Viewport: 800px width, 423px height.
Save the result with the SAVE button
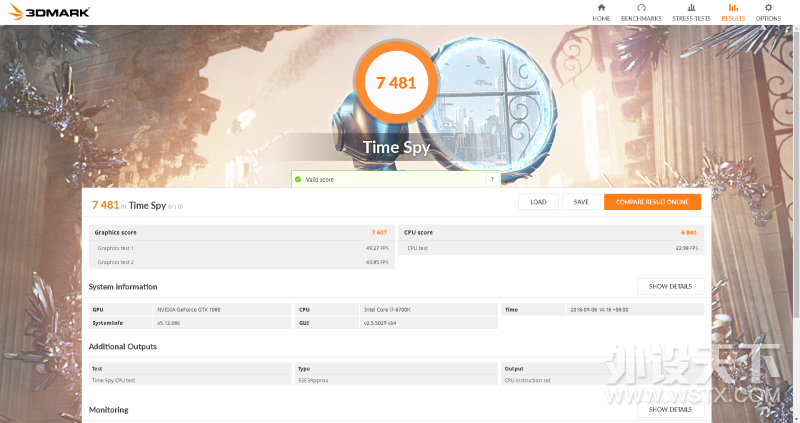581,202
